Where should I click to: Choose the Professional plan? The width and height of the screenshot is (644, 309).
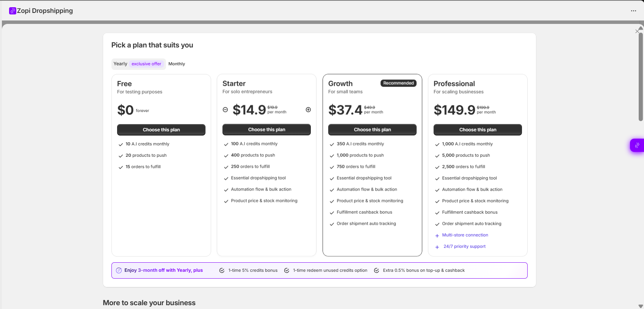(x=478, y=130)
